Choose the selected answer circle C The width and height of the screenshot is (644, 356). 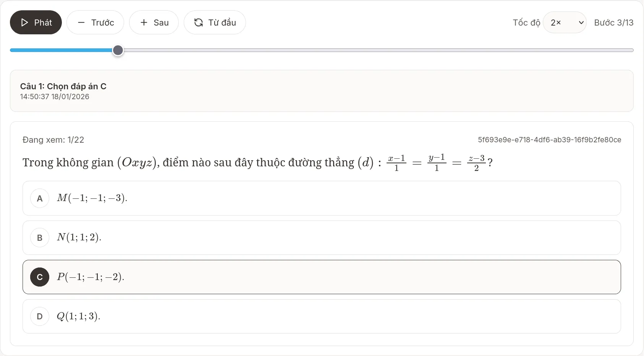pos(40,277)
